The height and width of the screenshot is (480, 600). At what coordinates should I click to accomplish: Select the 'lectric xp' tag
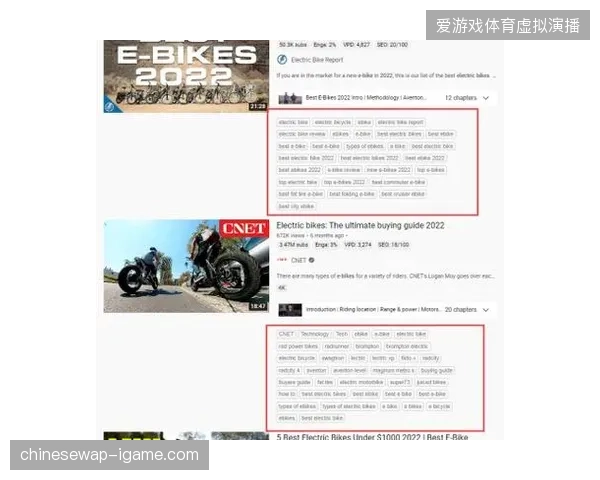(383, 358)
